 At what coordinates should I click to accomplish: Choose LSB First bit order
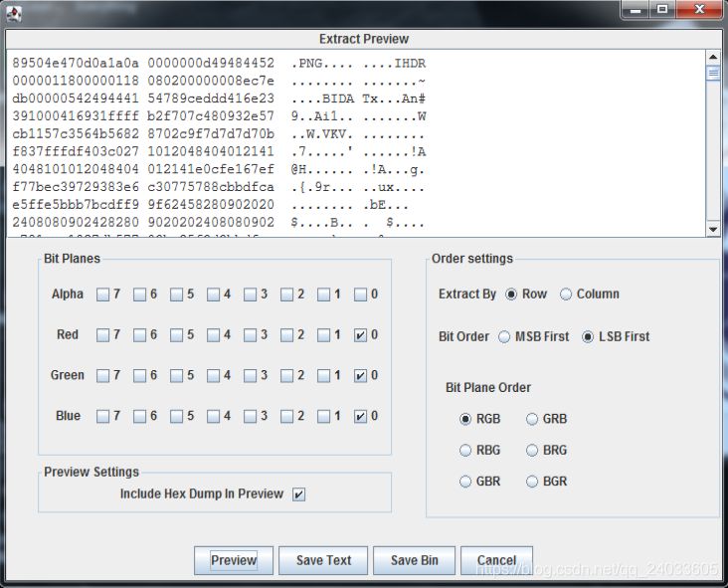[x=588, y=336]
